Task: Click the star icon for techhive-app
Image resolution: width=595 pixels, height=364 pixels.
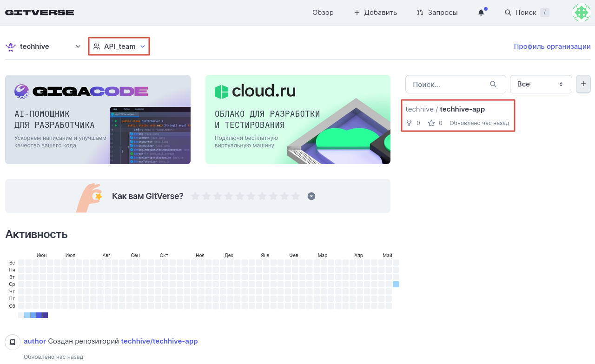Action: click(x=431, y=123)
